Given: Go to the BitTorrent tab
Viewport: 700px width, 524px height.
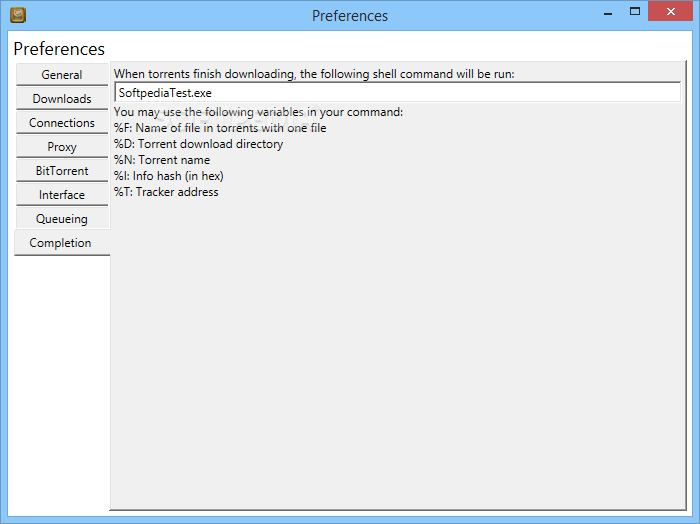Looking at the screenshot, I should pos(62,171).
